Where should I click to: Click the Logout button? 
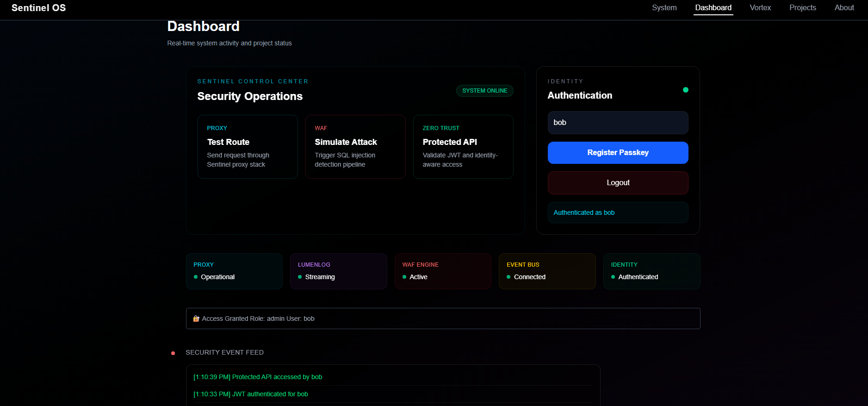(x=618, y=183)
